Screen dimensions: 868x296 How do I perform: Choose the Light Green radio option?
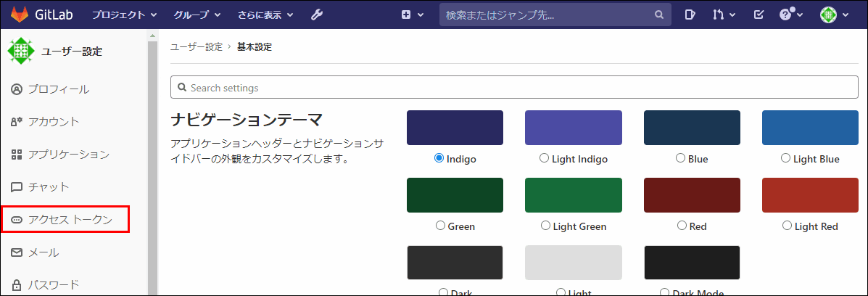(545, 226)
